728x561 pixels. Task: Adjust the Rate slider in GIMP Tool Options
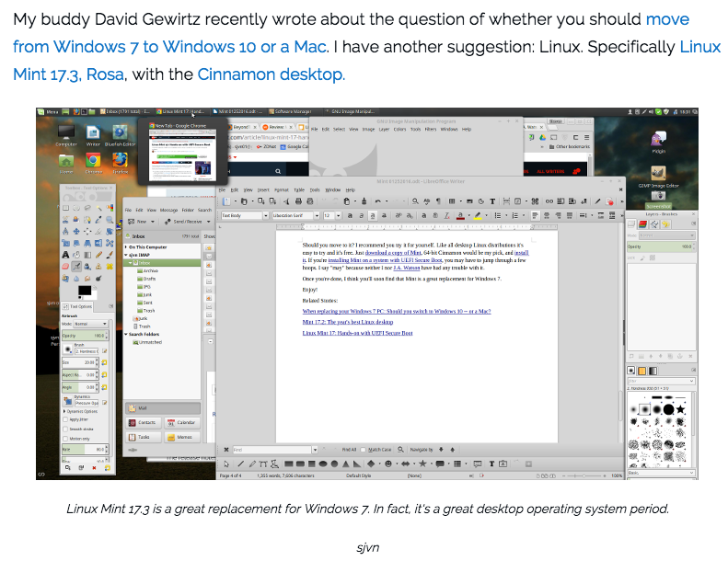[x=85, y=449]
